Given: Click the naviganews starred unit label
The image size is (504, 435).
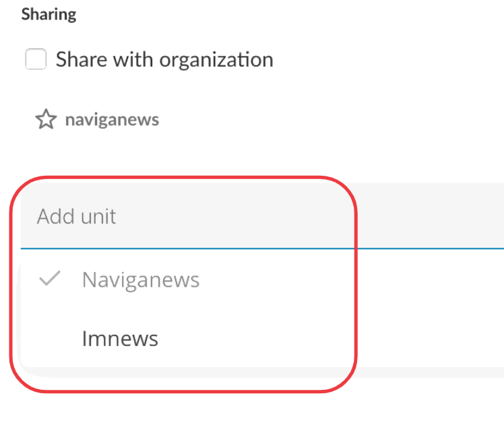Looking at the screenshot, I should pos(112,121).
